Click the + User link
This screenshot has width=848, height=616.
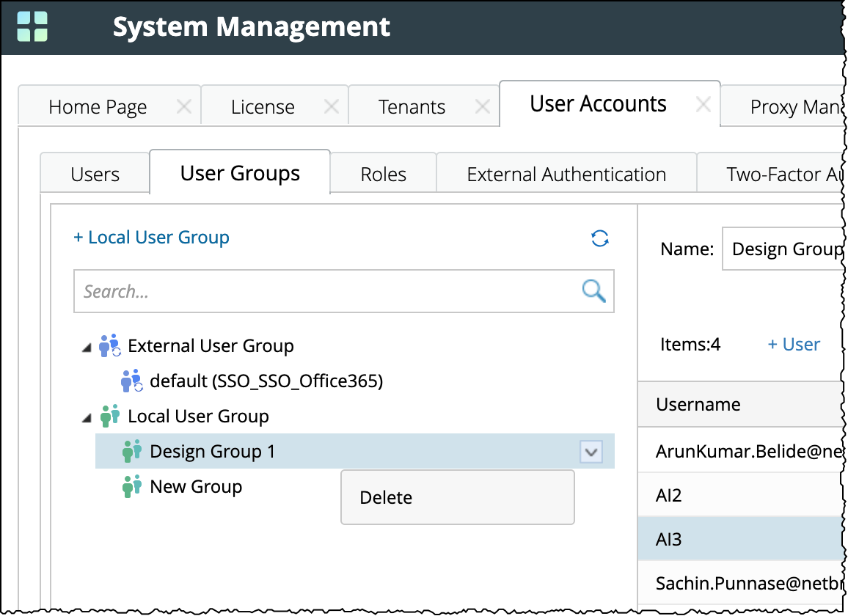point(794,345)
